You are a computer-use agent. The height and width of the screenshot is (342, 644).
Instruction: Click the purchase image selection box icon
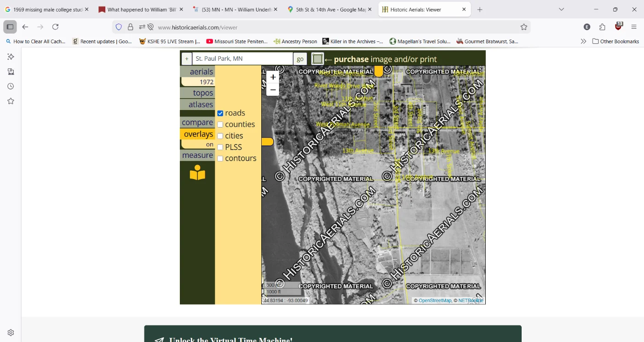click(x=317, y=59)
